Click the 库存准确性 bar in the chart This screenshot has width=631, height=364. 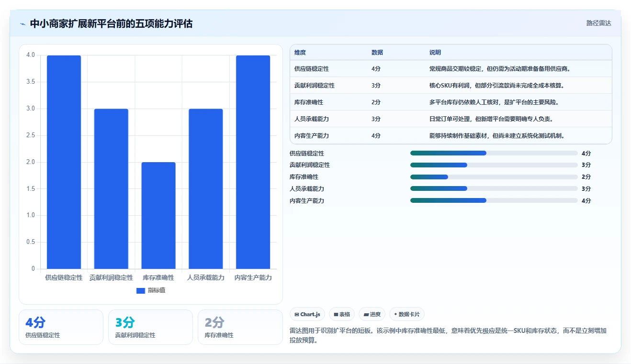pyautogui.click(x=158, y=216)
